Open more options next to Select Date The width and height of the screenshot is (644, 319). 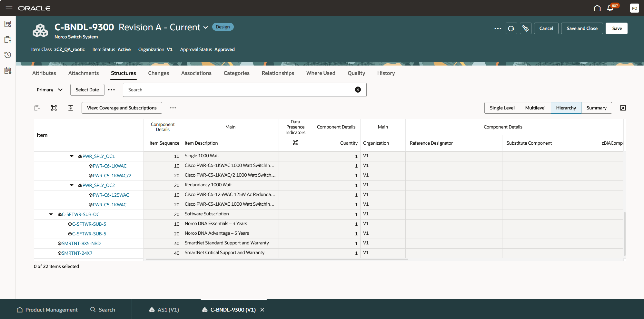tap(112, 90)
